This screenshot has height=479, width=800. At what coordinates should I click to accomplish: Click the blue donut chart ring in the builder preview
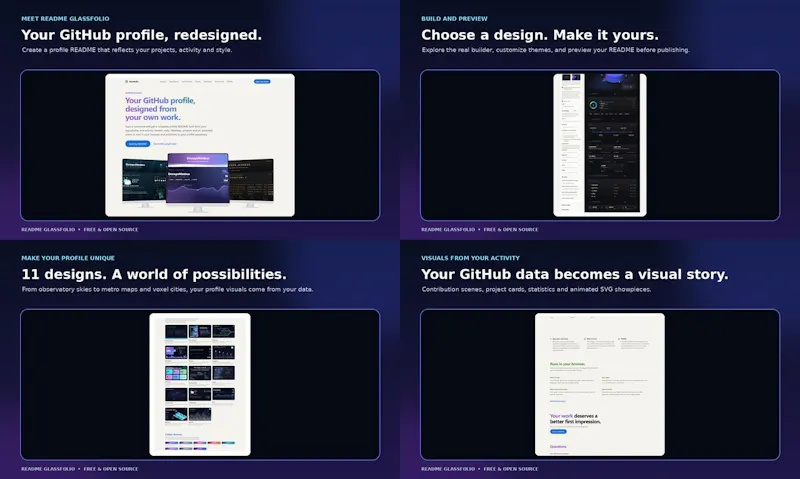tap(593, 105)
